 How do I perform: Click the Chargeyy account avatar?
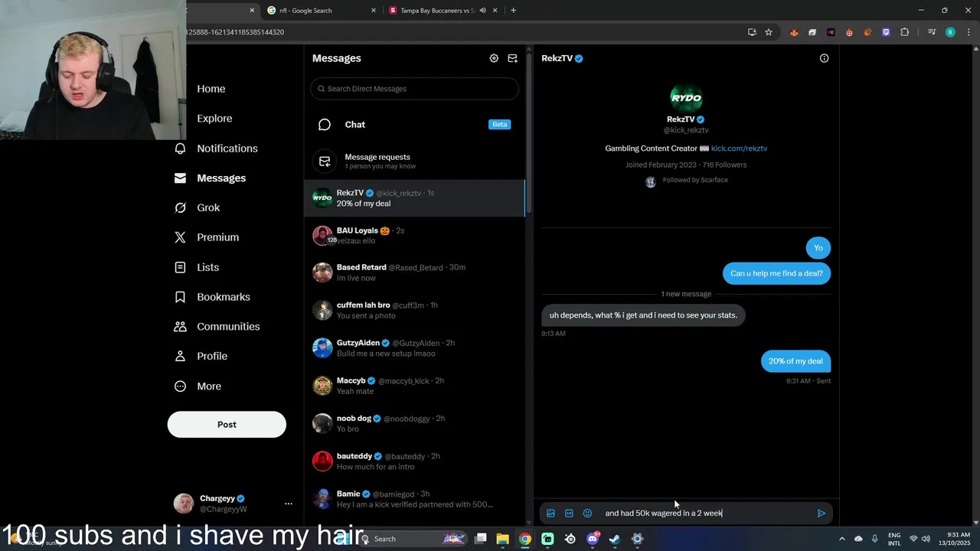(x=183, y=503)
